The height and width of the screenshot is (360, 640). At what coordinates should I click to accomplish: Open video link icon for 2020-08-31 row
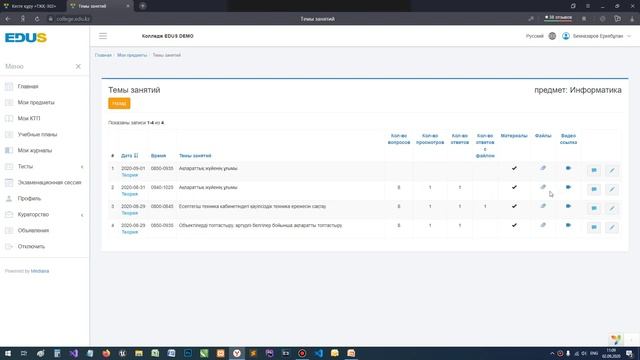(568, 187)
